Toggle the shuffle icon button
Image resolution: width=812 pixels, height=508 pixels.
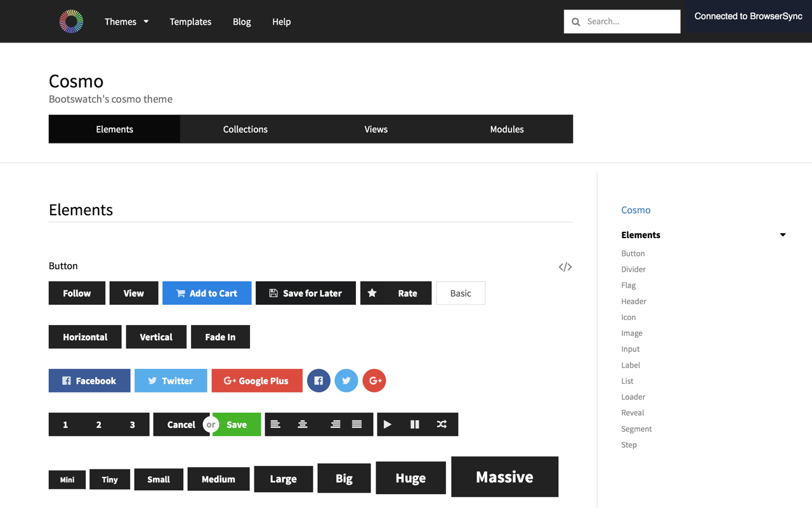coord(442,424)
